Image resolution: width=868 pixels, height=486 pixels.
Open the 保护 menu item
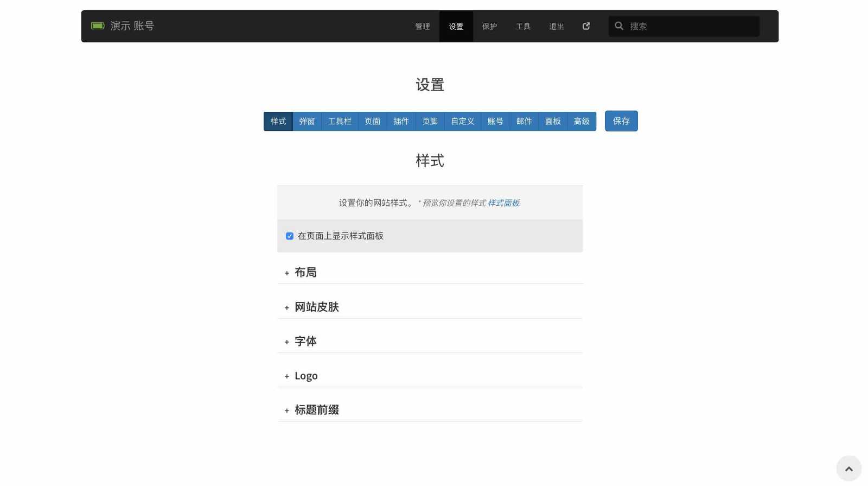tap(489, 27)
